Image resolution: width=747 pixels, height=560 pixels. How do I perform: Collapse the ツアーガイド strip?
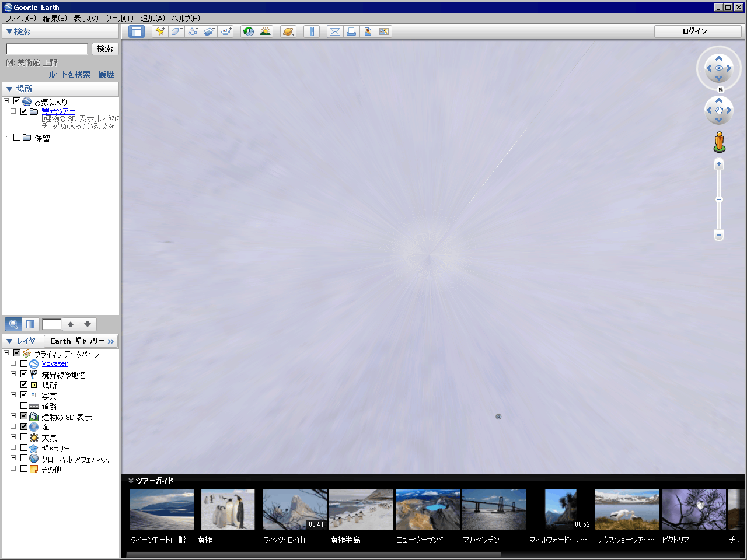pyautogui.click(x=131, y=481)
